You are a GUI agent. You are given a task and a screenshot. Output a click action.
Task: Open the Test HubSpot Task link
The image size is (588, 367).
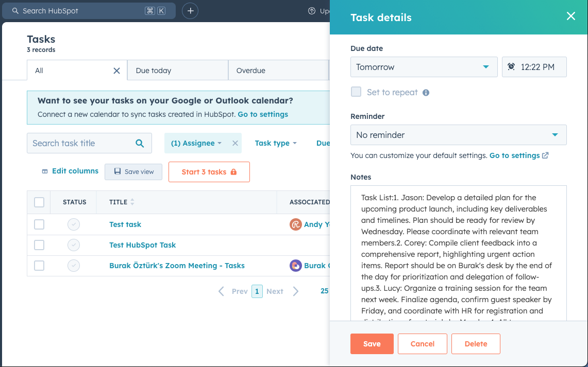click(x=143, y=245)
